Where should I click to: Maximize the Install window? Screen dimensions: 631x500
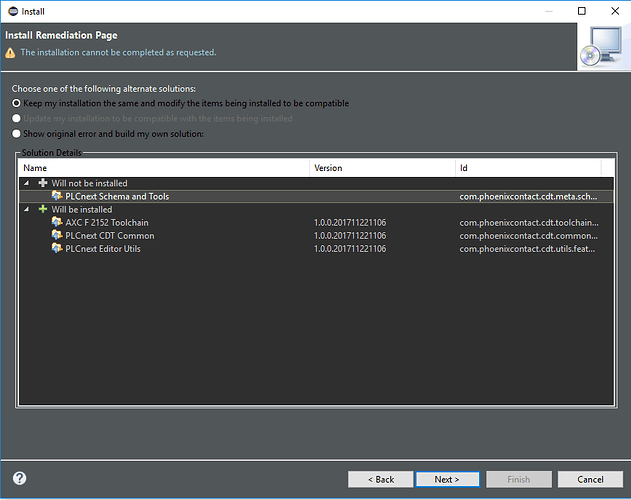(582, 11)
